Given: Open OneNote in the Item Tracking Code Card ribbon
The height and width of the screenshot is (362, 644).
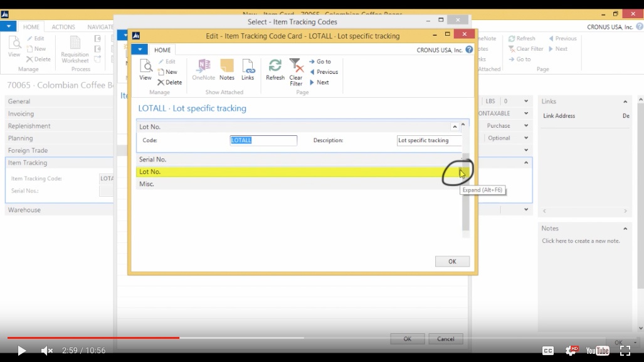Looking at the screenshot, I should pos(204,70).
